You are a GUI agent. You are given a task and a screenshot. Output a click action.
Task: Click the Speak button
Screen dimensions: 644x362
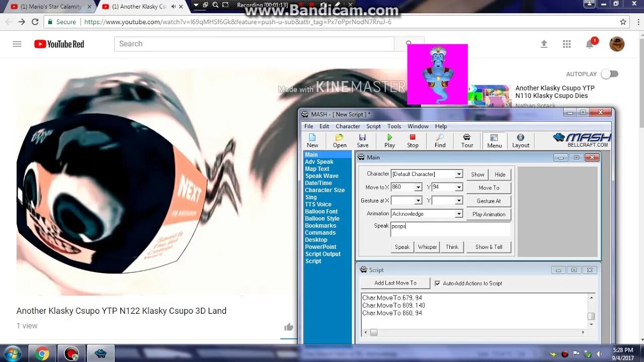tap(402, 247)
